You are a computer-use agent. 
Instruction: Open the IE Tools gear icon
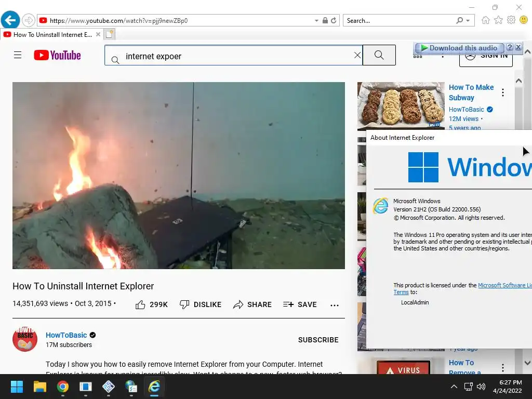pyautogui.click(x=511, y=20)
